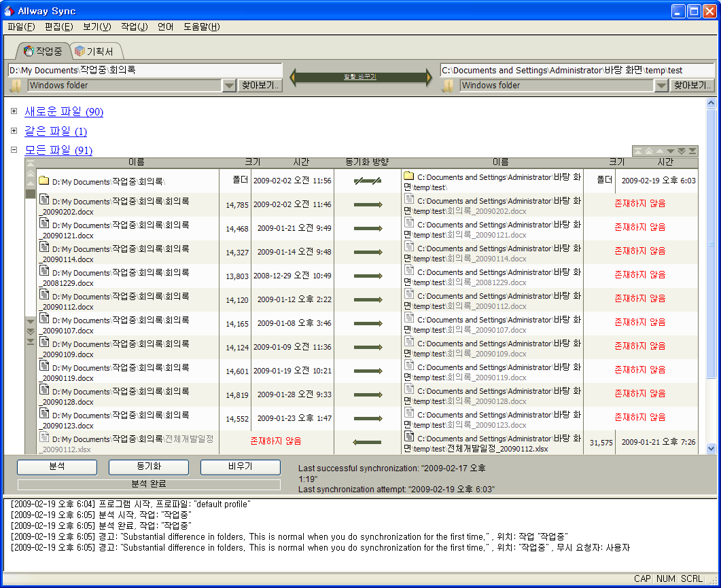Change sync direction arrow for 회의록_20090119.docx
The image size is (721, 588).
pos(368,371)
